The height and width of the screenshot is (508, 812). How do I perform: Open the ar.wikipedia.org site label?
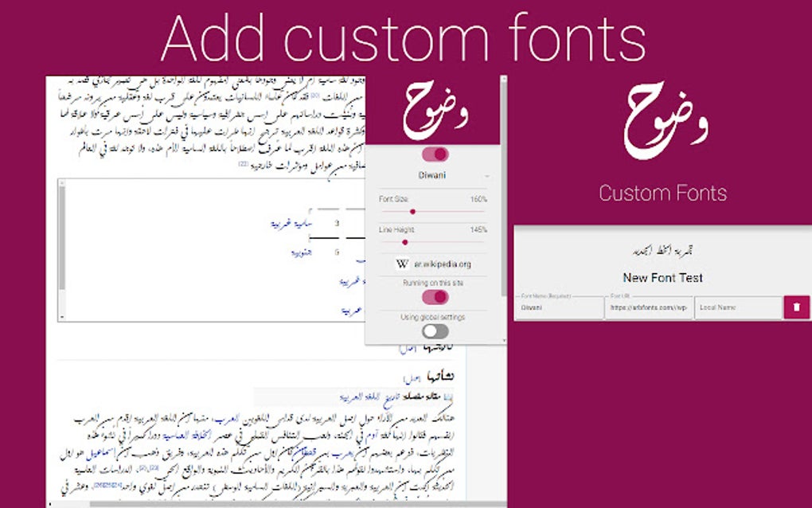443,264
